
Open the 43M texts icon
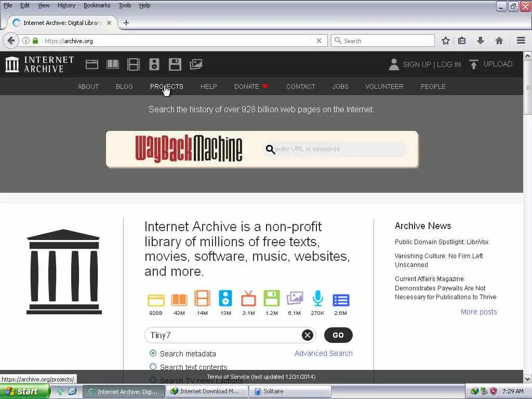(179, 300)
